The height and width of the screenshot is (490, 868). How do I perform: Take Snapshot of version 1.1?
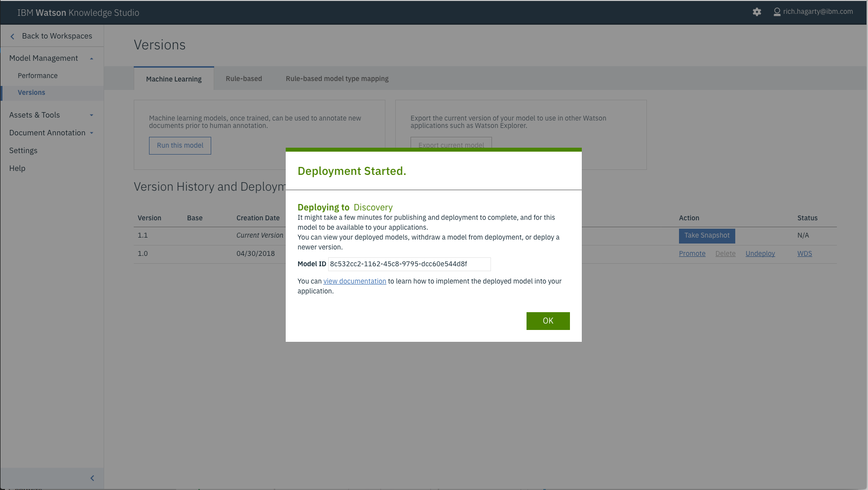(x=707, y=236)
